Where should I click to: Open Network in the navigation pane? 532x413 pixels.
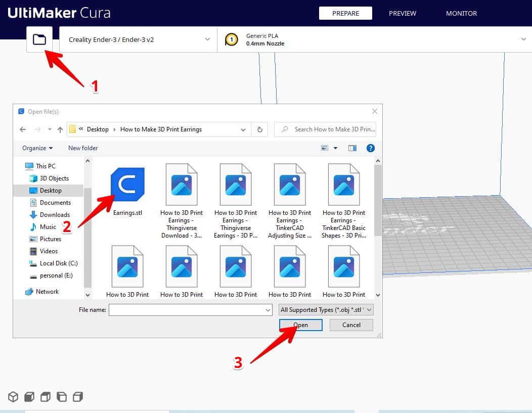point(42,292)
